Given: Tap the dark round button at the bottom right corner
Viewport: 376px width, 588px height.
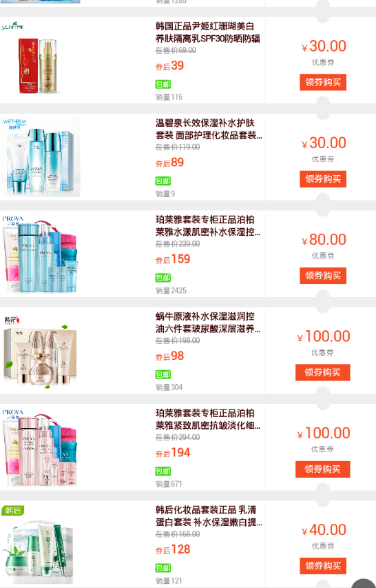Looking at the screenshot, I should [364, 583].
